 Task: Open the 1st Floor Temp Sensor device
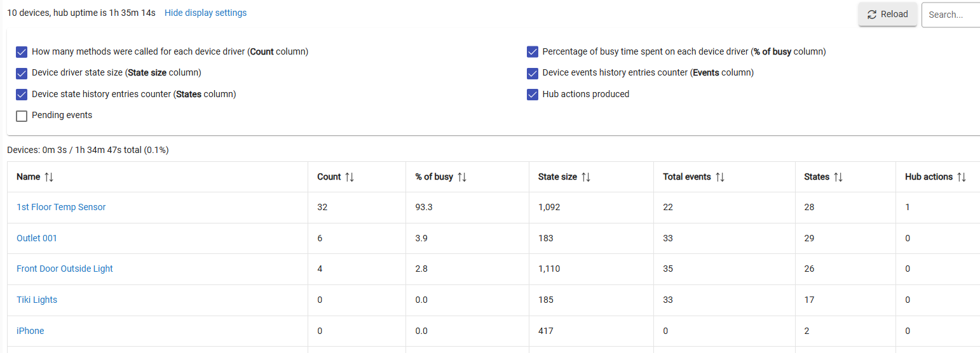61,207
